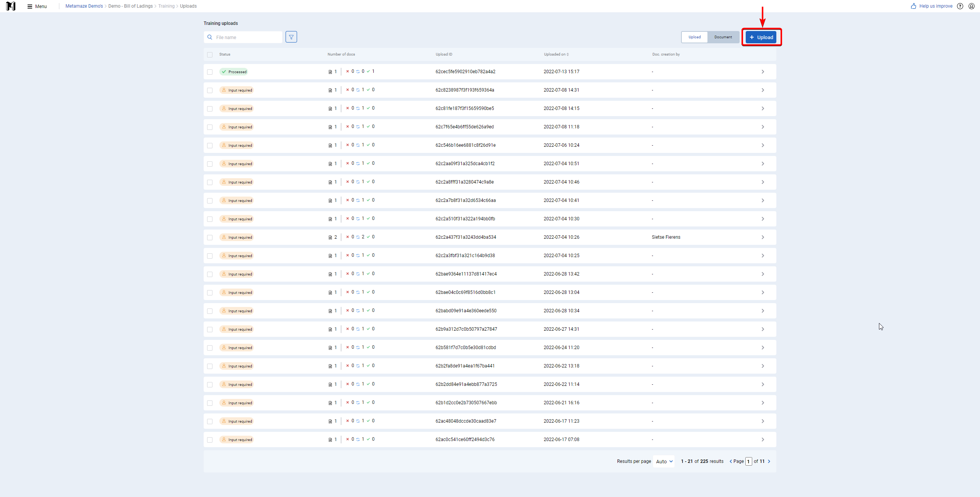980x497 pixels.
Task: Click the Status column header
Action: pyautogui.click(x=225, y=54)
